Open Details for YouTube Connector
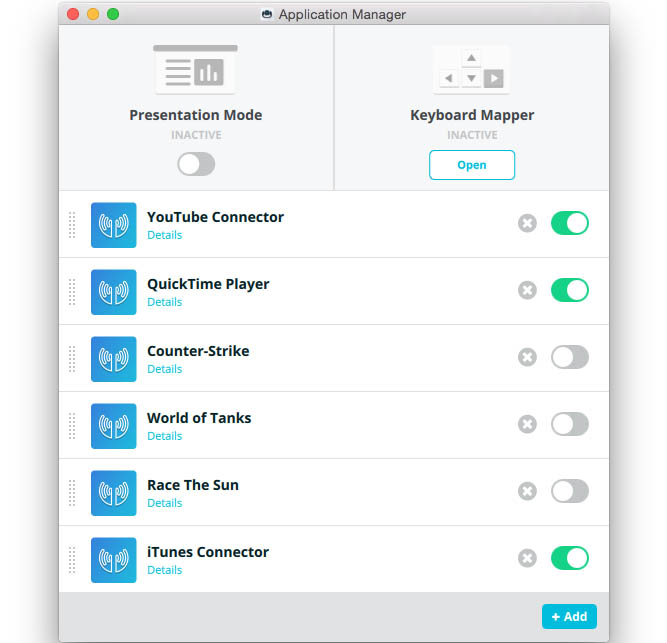 point(165,235)
